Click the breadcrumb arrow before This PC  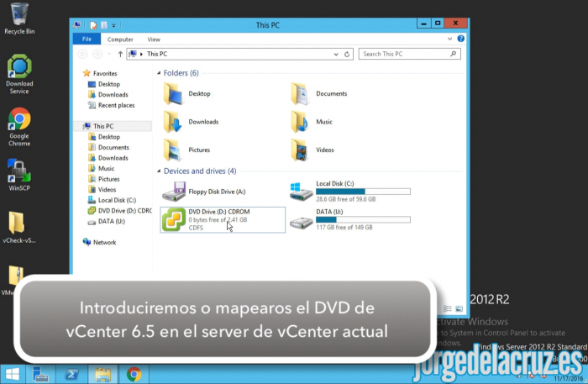coord(141,54)
